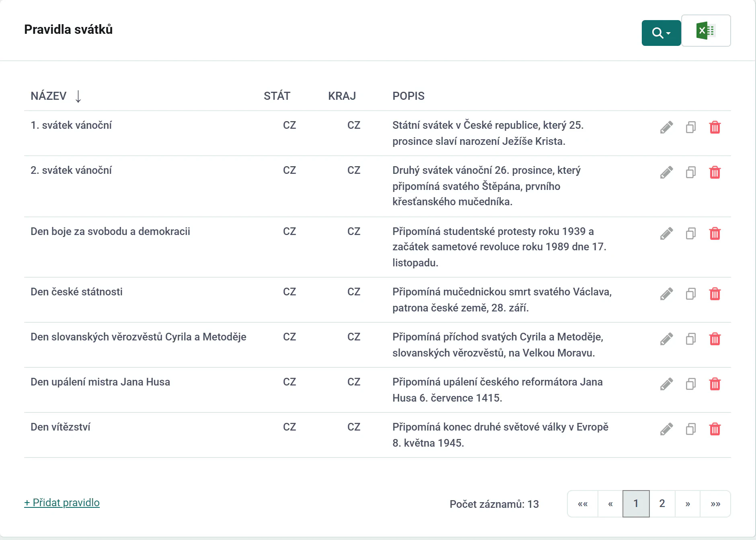Viewport: 756px width, 540px height.
Task: Delete Den upálení mistra Jana Husa
Action: pos(715,384)
